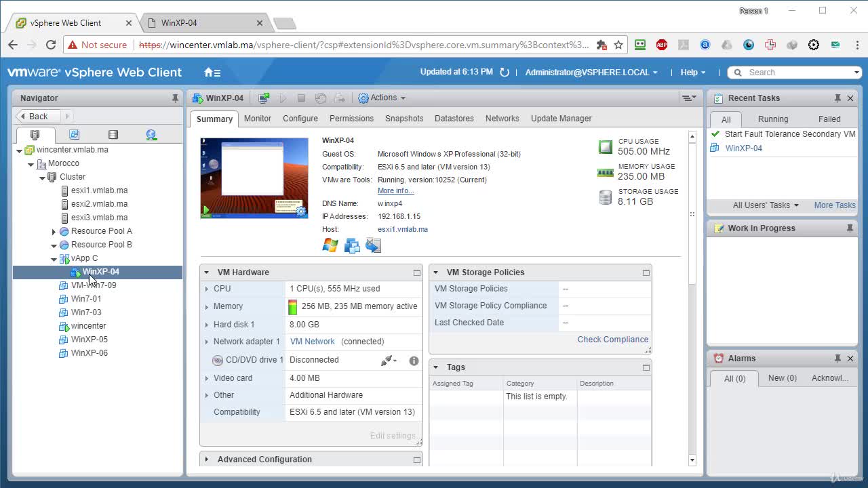Click the Edit VM settings toolbar icon

coord(340,98)
